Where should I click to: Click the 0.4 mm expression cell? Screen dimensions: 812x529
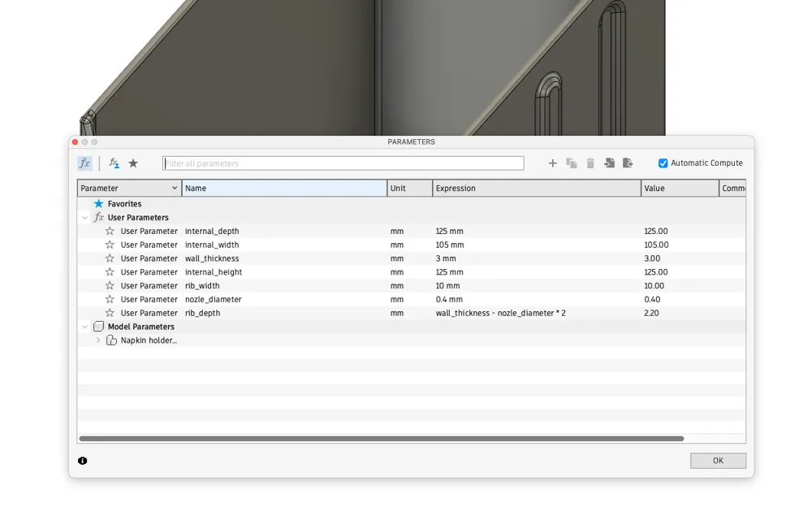click(x=537, y=299)
